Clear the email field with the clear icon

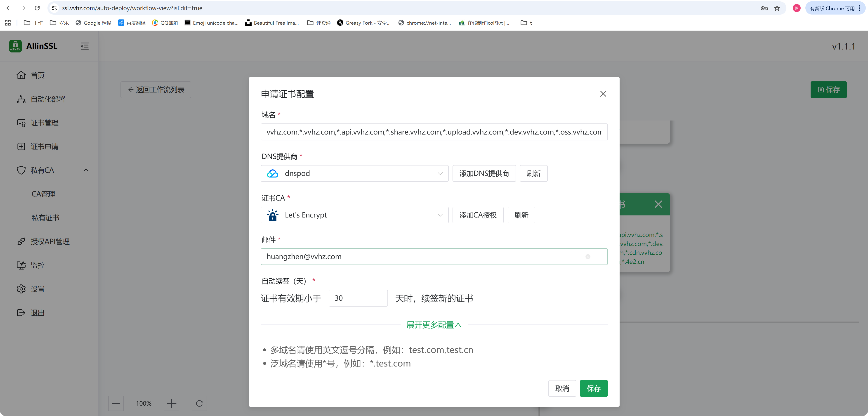coord(588,257)
